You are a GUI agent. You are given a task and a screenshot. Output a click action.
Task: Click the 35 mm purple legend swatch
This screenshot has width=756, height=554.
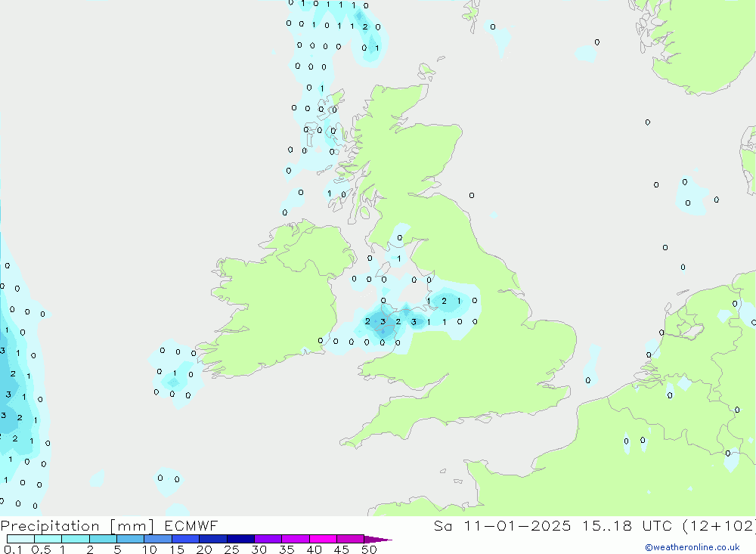[x=296, y=540]
